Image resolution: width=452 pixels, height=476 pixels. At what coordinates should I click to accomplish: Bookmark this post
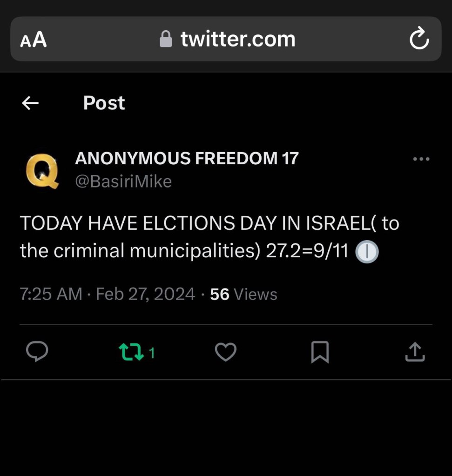320,352
